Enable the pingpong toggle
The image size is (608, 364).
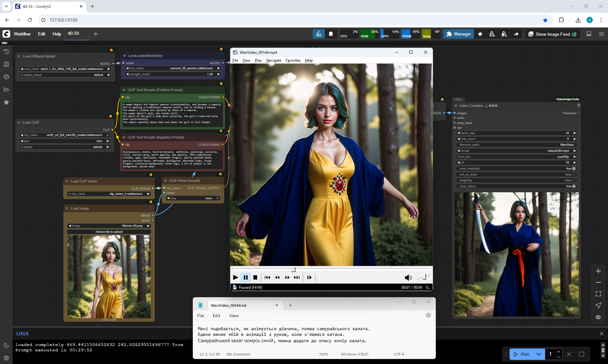click(573, 180)
